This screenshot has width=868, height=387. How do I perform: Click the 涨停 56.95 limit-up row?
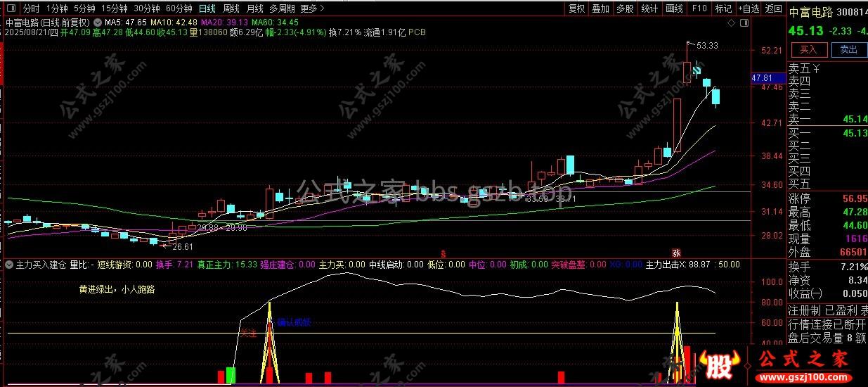click(827, 198)
